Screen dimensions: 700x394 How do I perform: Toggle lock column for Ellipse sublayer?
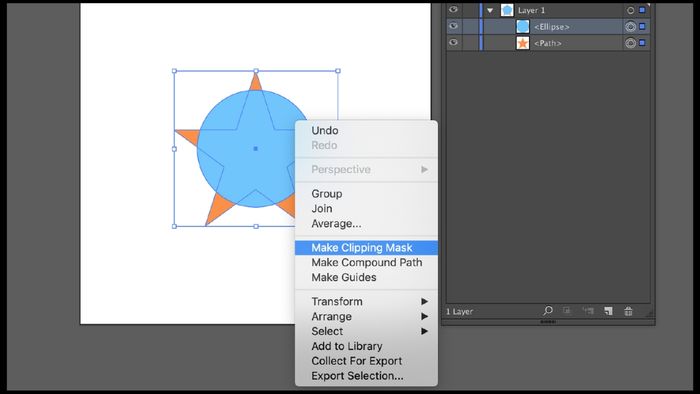(x=470, y=26)
